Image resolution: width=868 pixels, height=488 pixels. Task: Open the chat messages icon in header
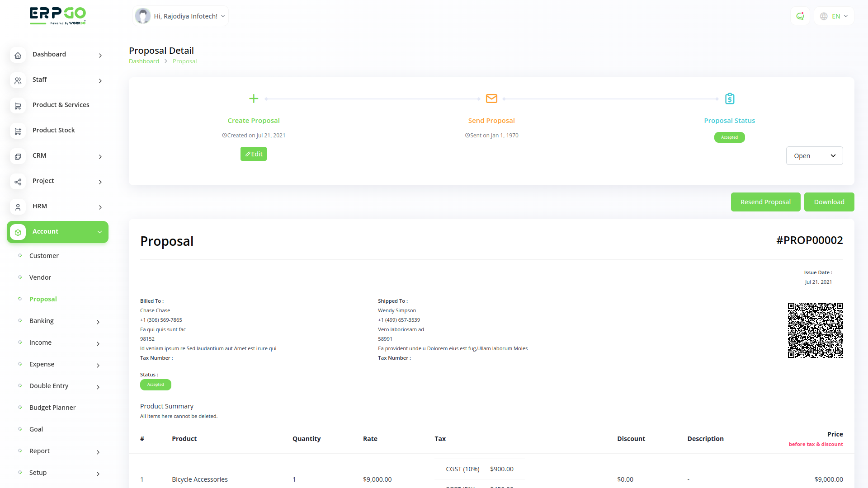click(800, 16)
